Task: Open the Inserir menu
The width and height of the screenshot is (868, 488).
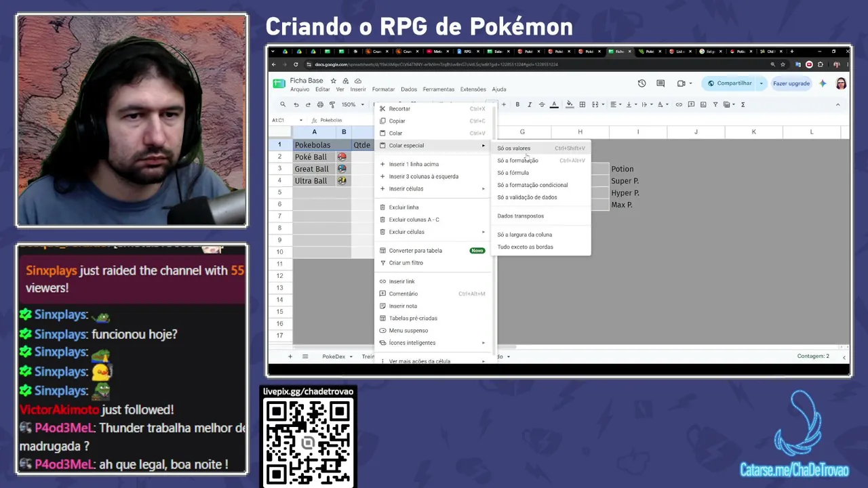Action: click(358, 89)
